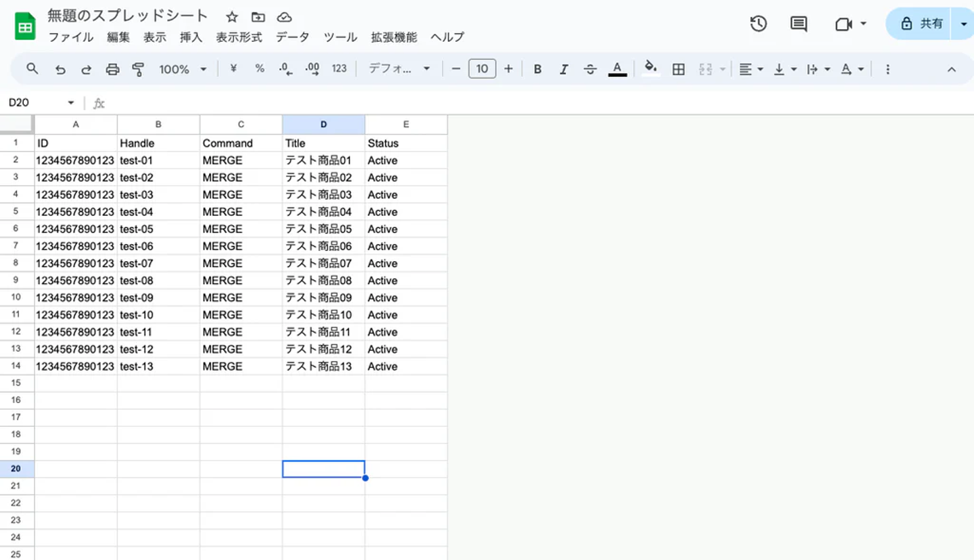Click the move to folder icon
Viewport: 974px width, 560px height.
coord(258,17)
